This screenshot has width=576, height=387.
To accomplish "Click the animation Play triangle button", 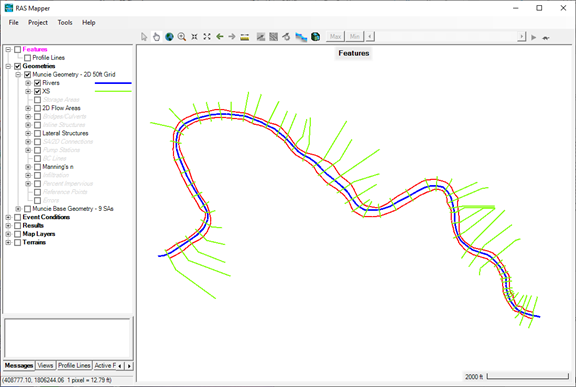I will [534, 37].
